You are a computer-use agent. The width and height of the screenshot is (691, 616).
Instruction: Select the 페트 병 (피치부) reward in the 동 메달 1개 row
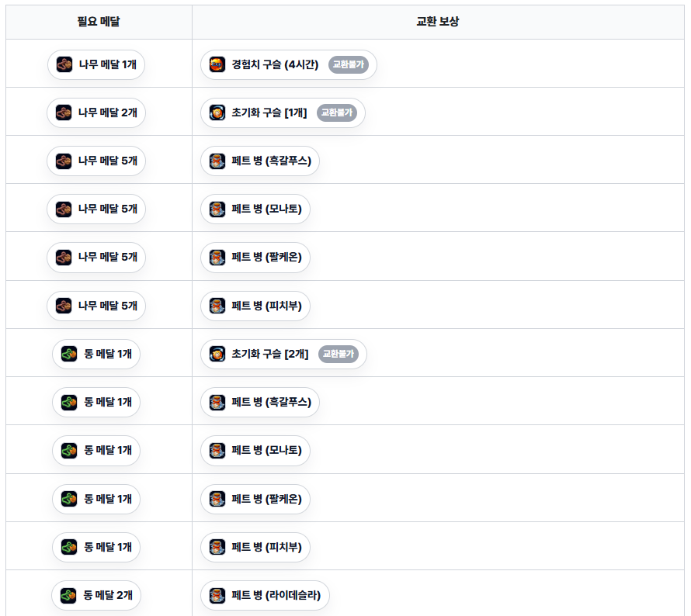point(255,547)
